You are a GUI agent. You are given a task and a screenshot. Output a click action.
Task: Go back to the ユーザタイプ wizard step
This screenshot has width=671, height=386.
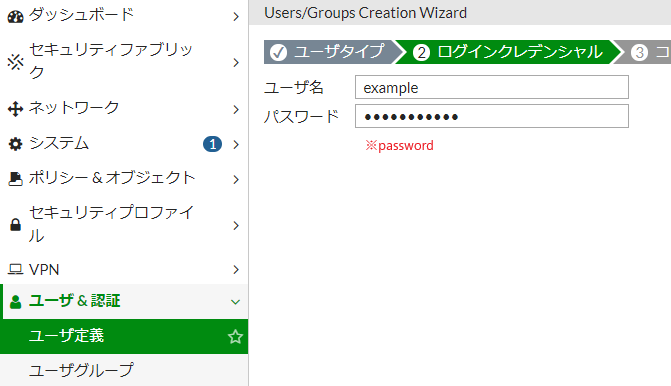[x=329, y=52]
